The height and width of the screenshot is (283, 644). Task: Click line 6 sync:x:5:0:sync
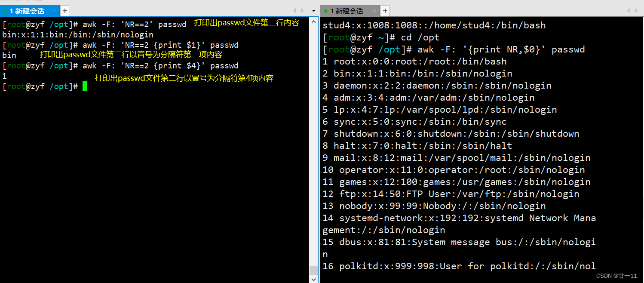(414, 122)
